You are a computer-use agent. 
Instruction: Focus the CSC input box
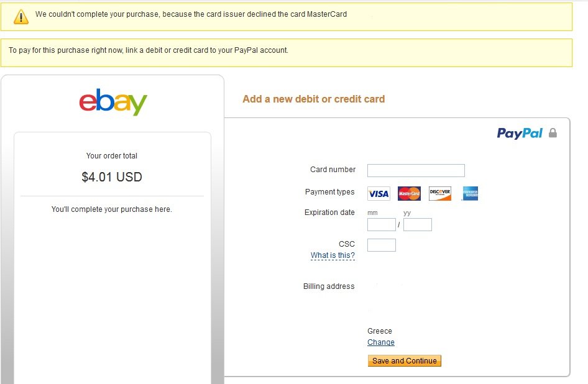(382, 245)
